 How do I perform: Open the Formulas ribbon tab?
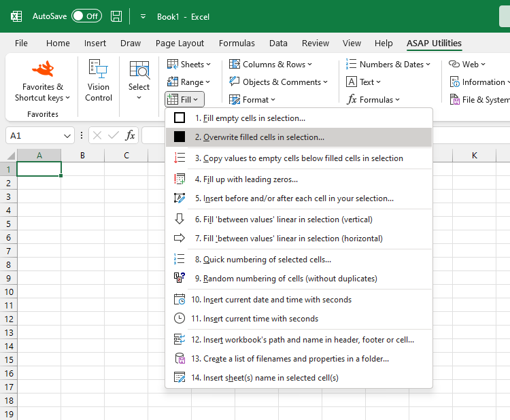[237, 43]
